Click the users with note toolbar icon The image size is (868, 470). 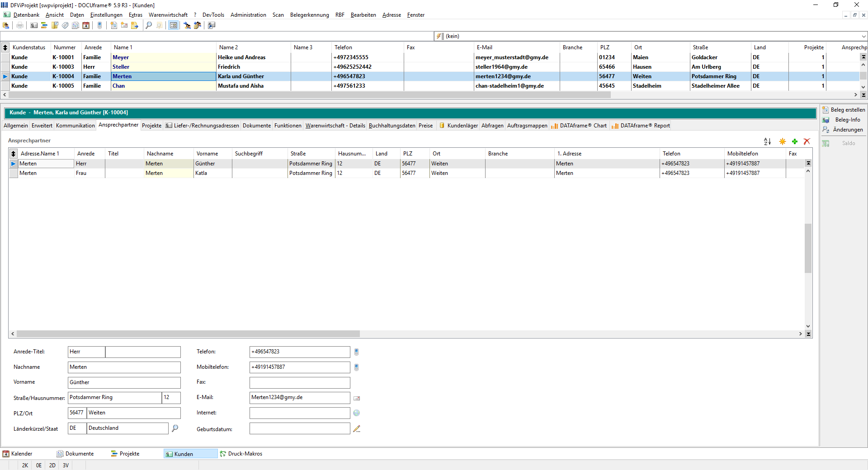click(198, 25)
